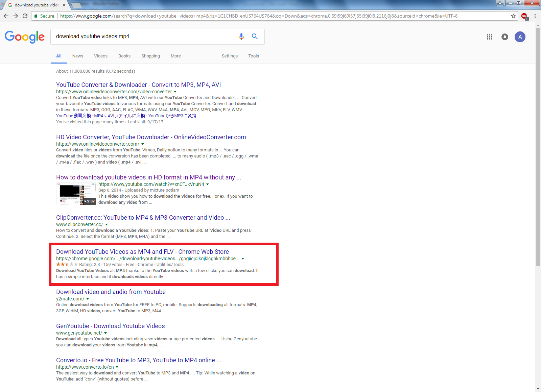Click the Chrome user profile button in title bar
This screenshot has width=541, height=392.
pyautogui.click(x=500, y=3)
